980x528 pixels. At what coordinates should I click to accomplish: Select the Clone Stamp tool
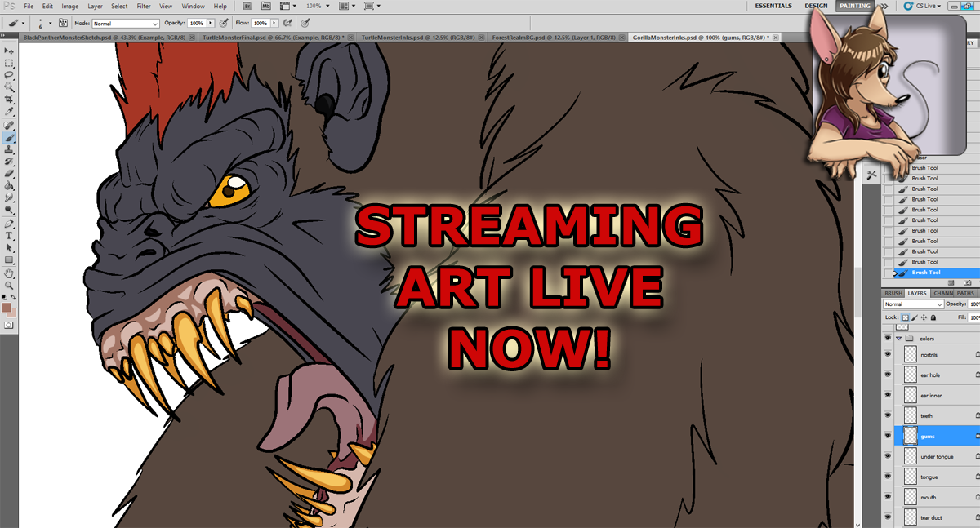tap(9, 150)
